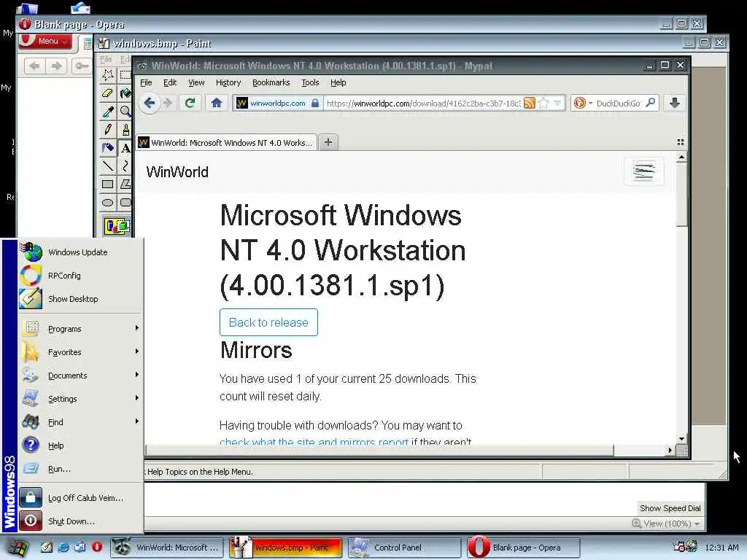747x560 pixels.
Task: Click the Forward arrow in Mypal
Action: pos(167,103)
